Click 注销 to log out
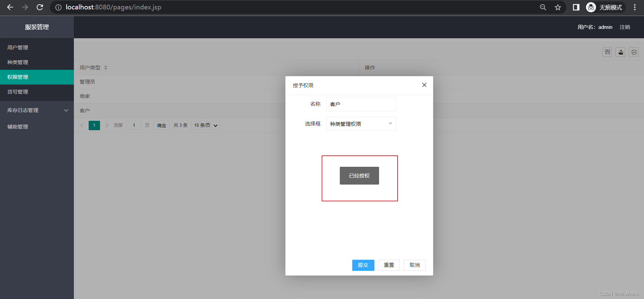The image size is (644, 299). point(625,27)
